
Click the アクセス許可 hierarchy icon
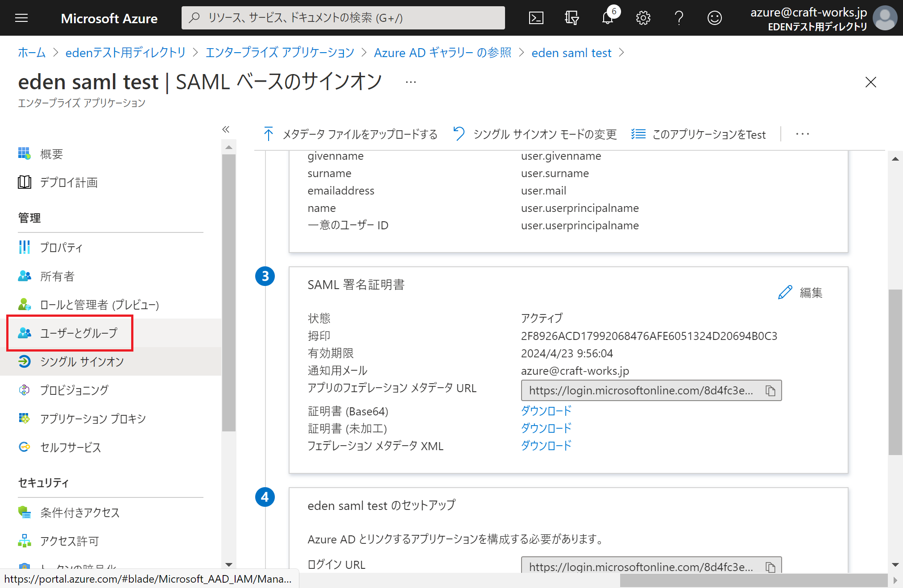24,541
